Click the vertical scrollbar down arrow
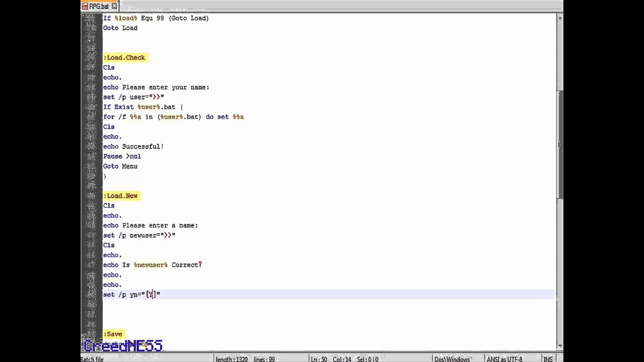The width and height of the screenshot is (644, 362). (559, 345)
